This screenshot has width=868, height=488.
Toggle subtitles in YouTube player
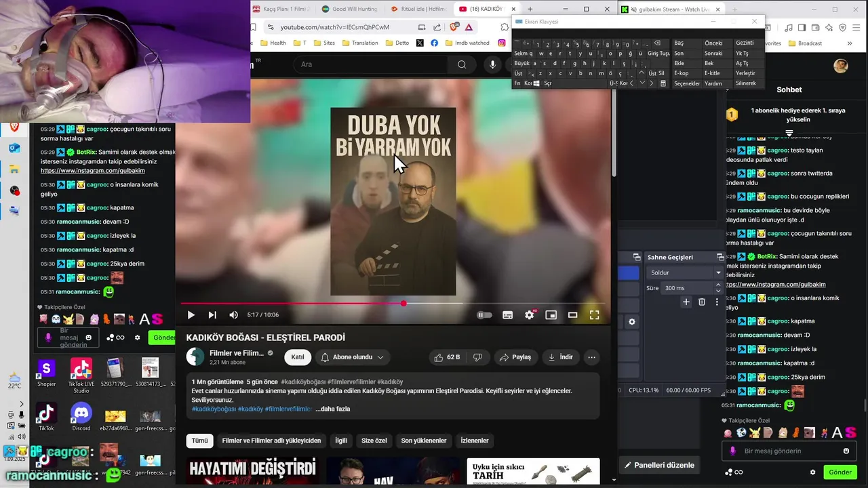point(507,314)
